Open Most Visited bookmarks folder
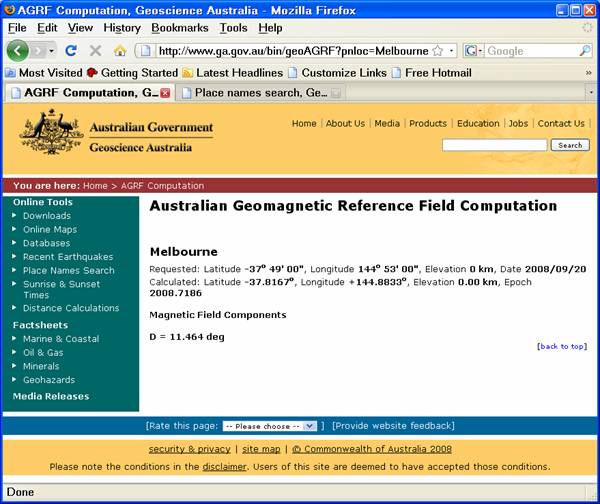600x504 pixels. tap(43, 72)
